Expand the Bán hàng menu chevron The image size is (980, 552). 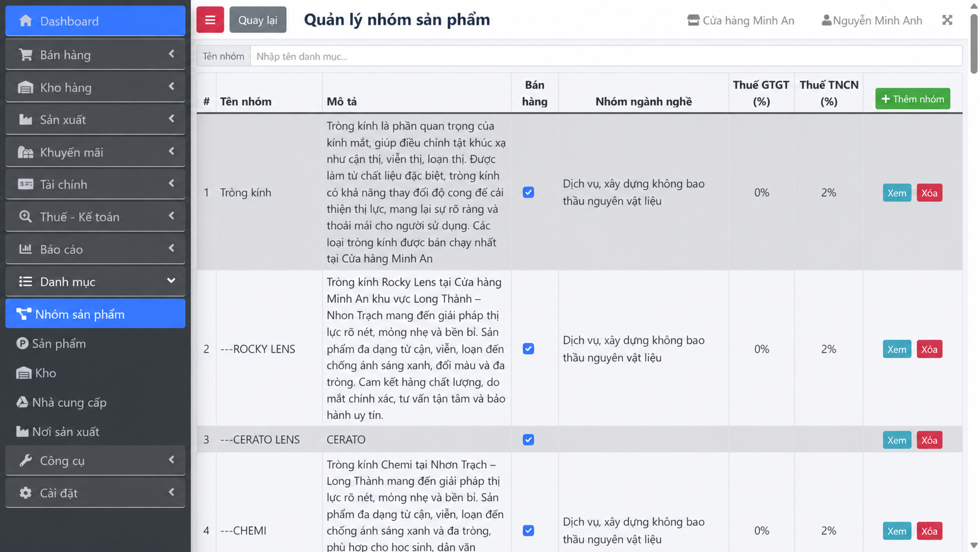(x=171, y=54)
